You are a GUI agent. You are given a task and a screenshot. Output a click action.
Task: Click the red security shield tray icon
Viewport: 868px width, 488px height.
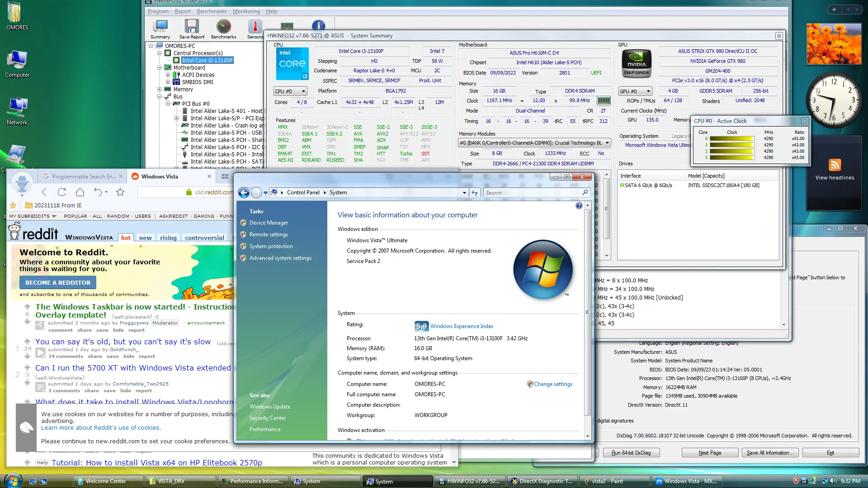[796, 481]
